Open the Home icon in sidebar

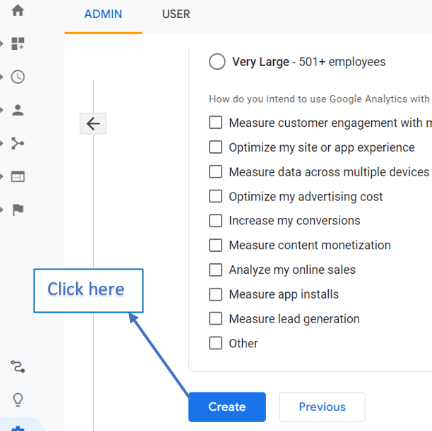point(18,10)
